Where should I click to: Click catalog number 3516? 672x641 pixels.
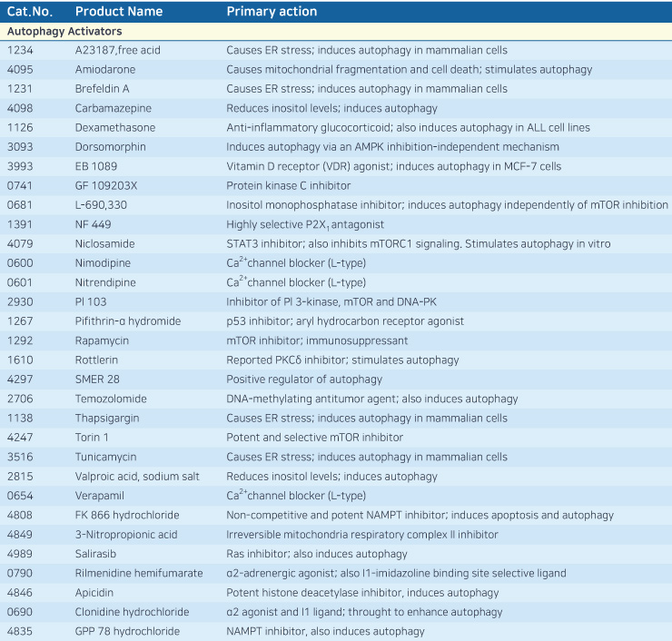20,457
